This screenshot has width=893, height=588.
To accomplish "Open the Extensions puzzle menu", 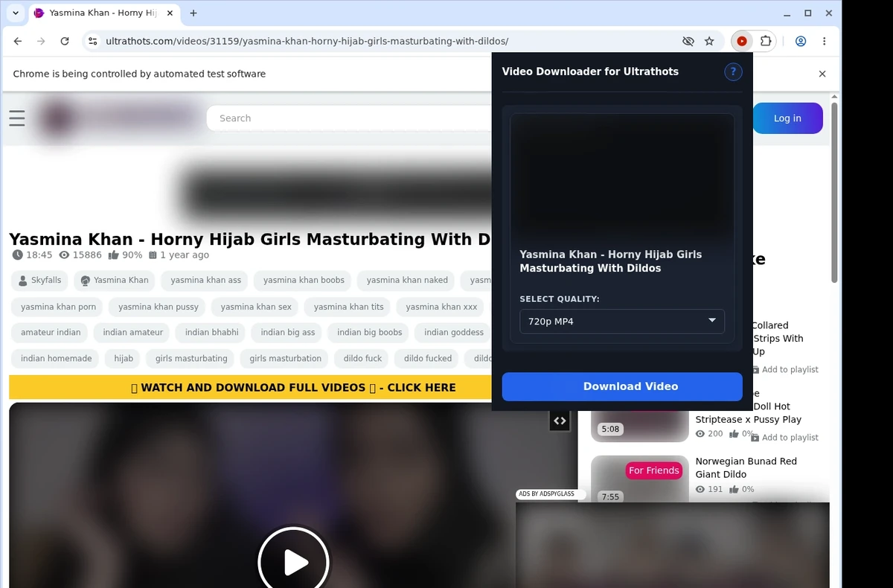I will pos(765,42).
